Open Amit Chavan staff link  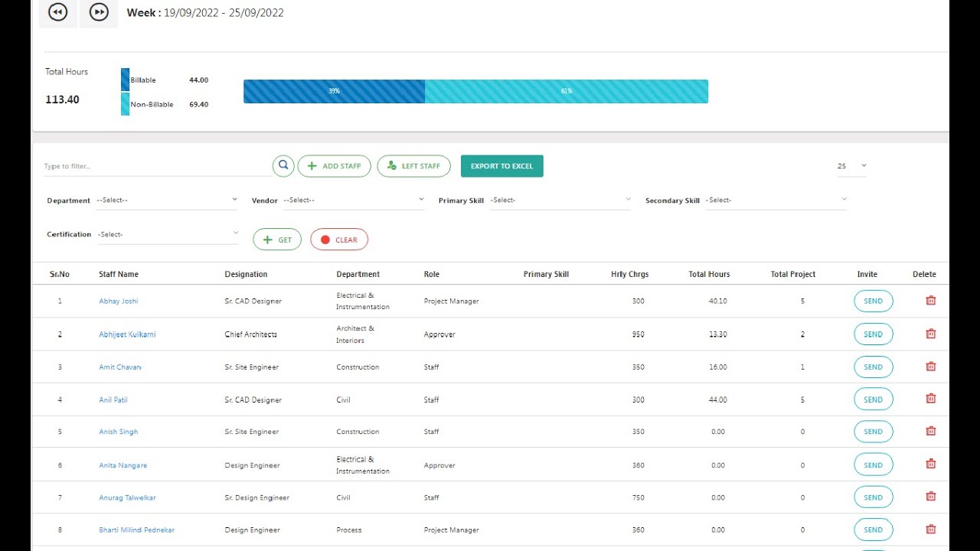tap(120, 367)
